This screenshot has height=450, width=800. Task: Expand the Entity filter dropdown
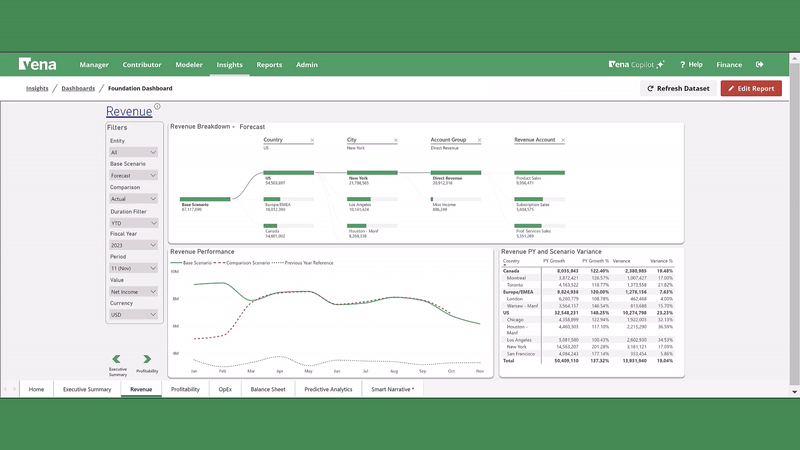[133, 153]
